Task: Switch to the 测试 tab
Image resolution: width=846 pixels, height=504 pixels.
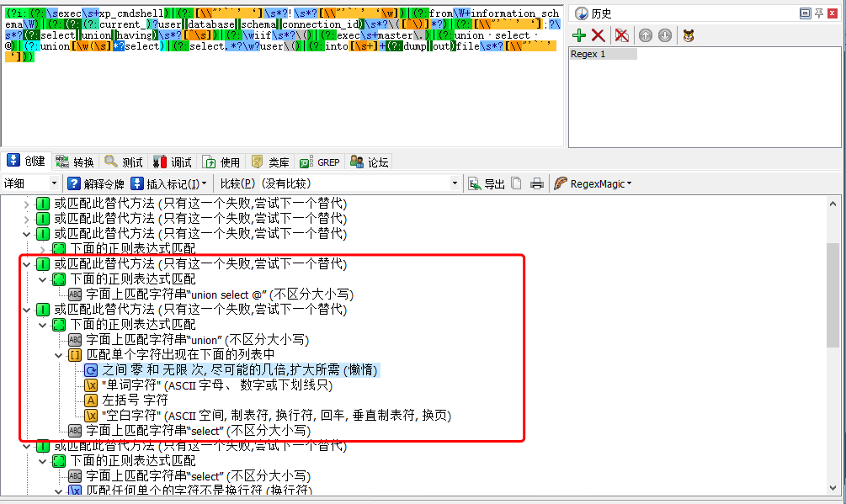Action: (x=124, y=162)
